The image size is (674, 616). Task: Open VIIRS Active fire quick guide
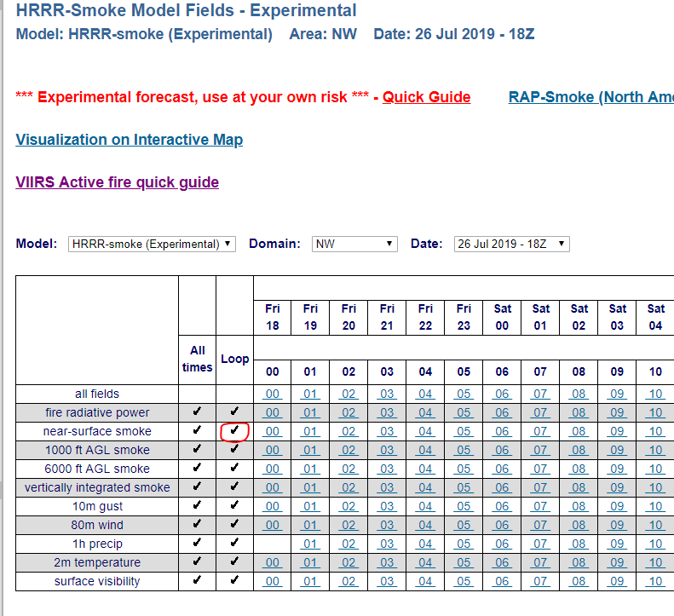point(117,182)
